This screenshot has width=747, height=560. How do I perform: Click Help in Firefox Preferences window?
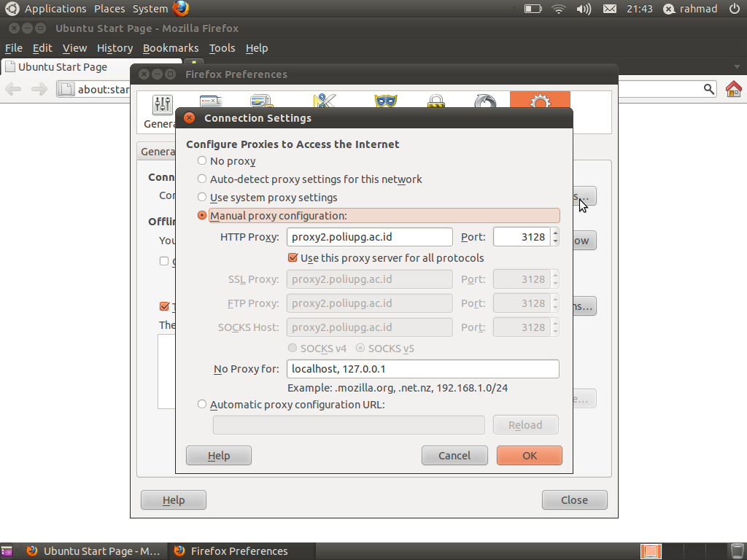[x=174, y=500]
